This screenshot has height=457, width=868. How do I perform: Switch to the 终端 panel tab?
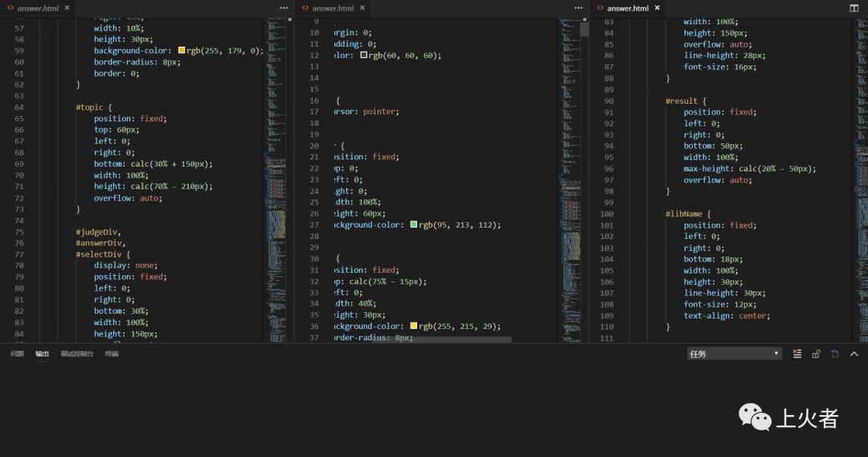click(111, 354)
